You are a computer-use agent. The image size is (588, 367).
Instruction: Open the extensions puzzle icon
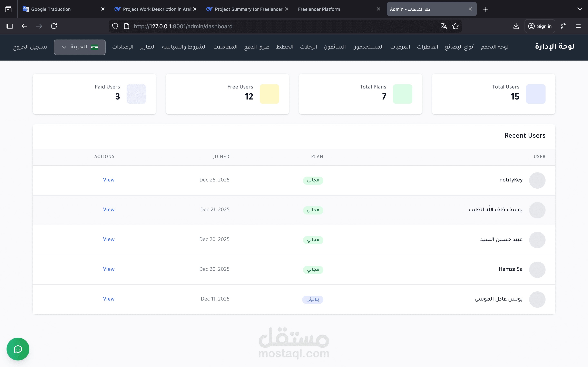[x=564, y=26]
